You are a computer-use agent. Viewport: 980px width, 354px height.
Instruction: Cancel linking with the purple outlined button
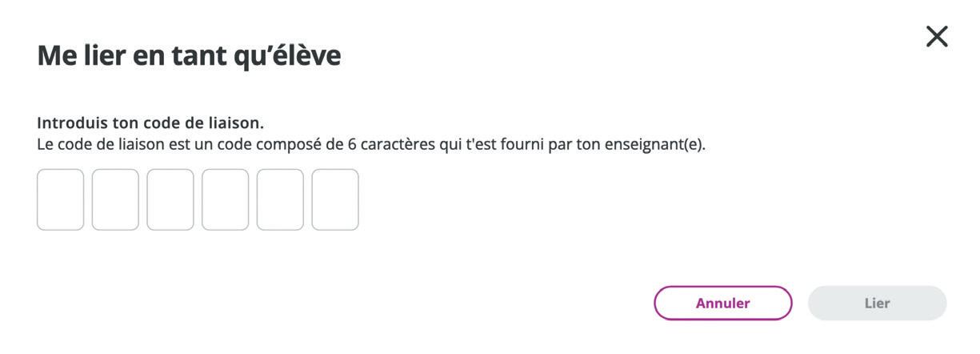723,303
